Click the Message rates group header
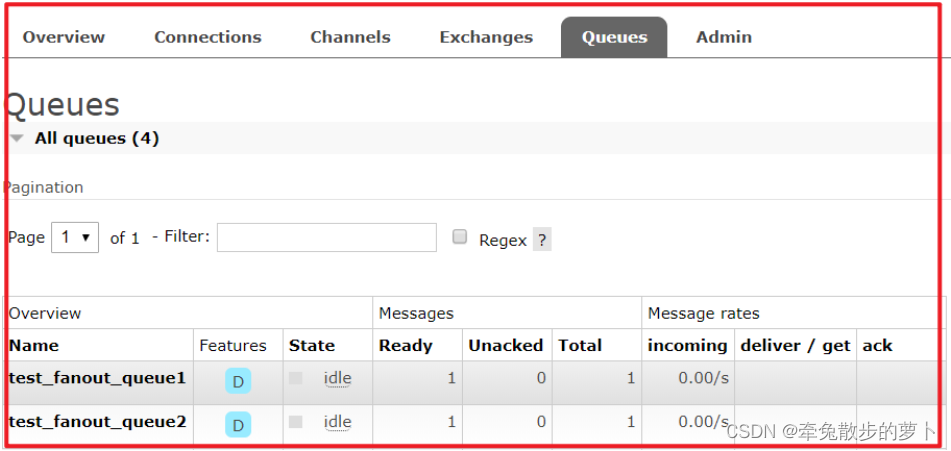This screenshot has width=951, height=451. coord(704,313)
